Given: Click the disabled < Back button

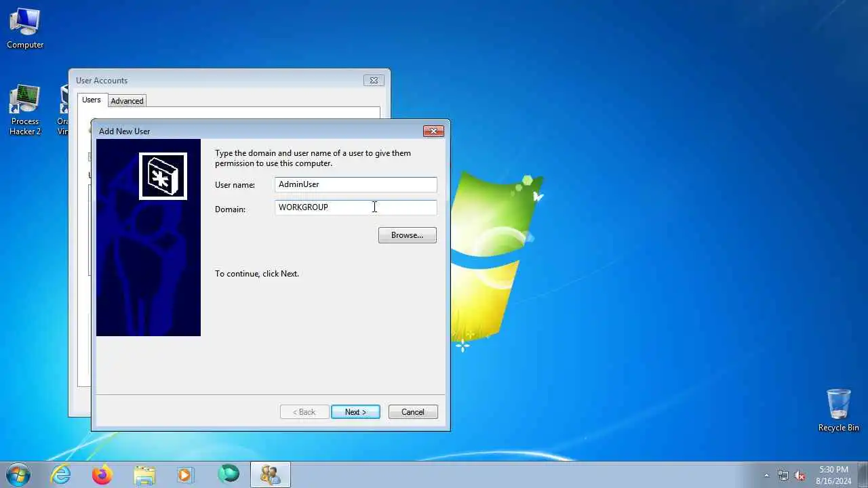Looking at the screenshot, I should (304, 412).
